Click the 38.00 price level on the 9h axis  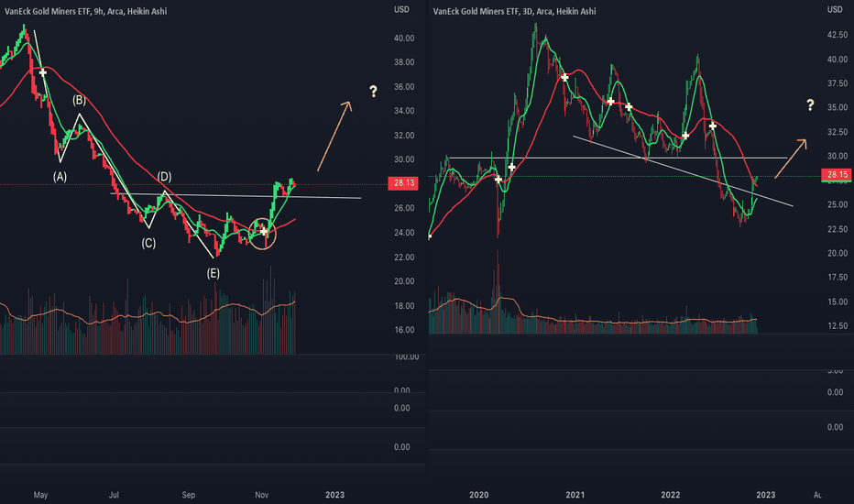(x=404, y=62)
